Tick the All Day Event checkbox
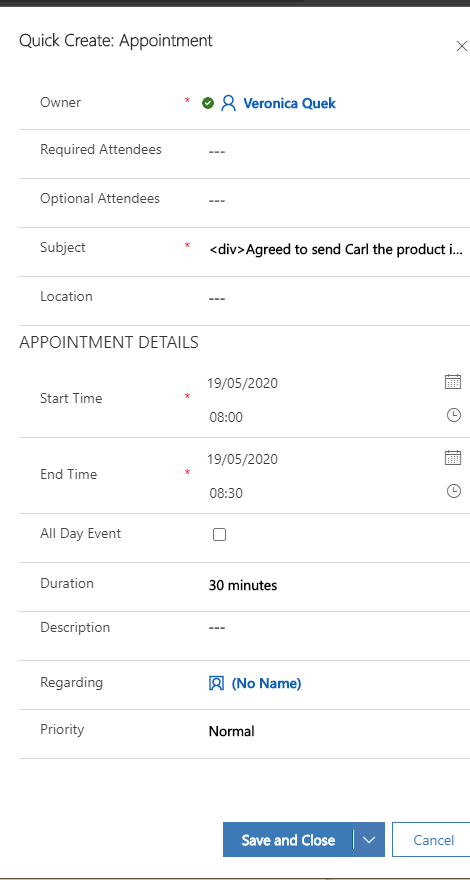470x880 pixels. (x=220, y=534)
